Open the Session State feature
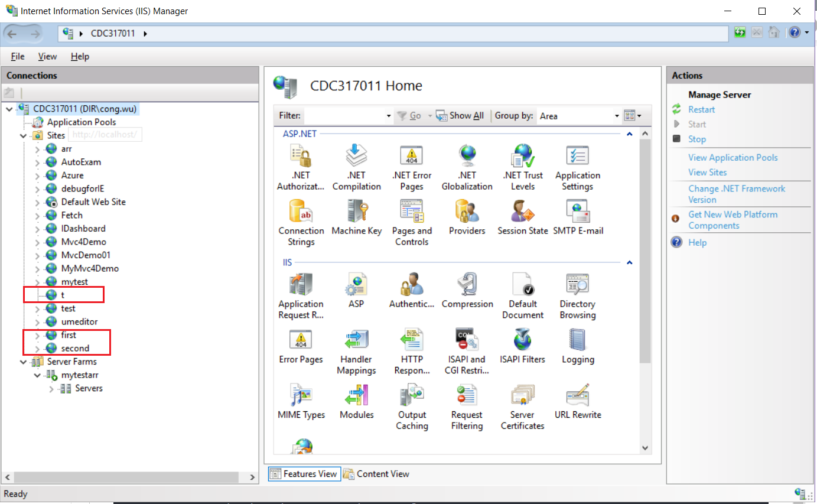Viewport: 817px width, 504px height. click(522, 216)
